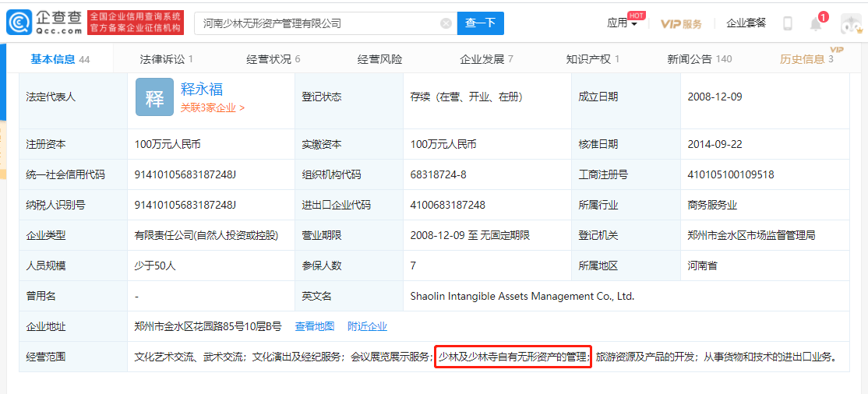Click the 查一下 search button

(481, 23)
